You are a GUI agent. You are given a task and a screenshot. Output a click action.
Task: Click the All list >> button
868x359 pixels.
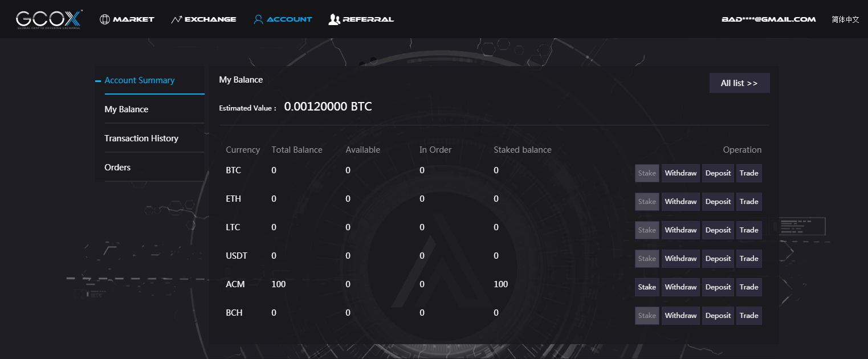739,83
